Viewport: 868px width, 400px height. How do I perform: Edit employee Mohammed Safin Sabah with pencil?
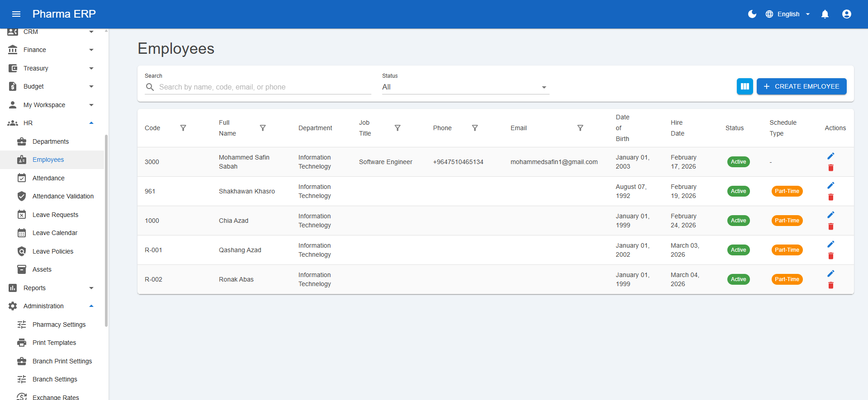tap(830, 156)
